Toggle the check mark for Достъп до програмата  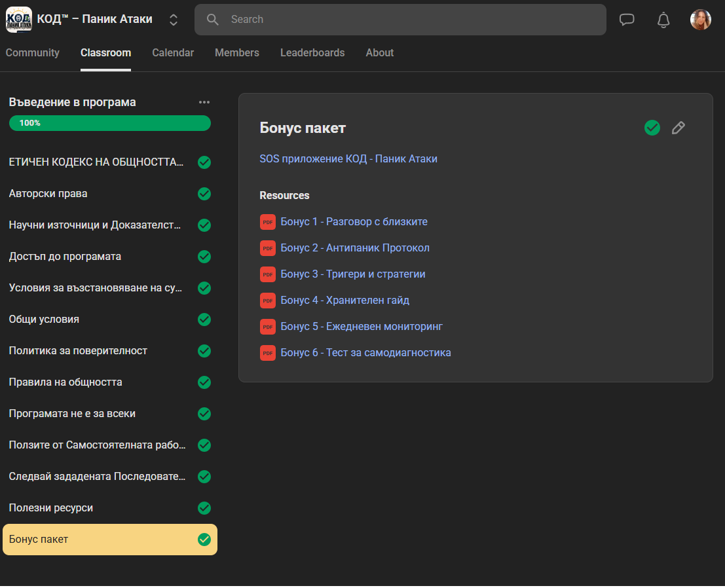[x=204, y=257]
